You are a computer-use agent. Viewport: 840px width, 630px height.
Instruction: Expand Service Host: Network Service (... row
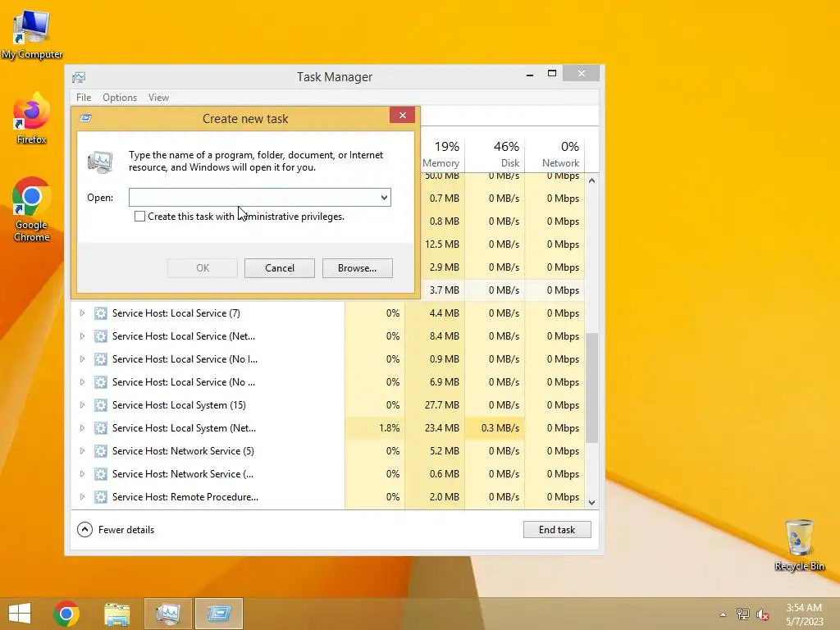[x=82, y=474]
